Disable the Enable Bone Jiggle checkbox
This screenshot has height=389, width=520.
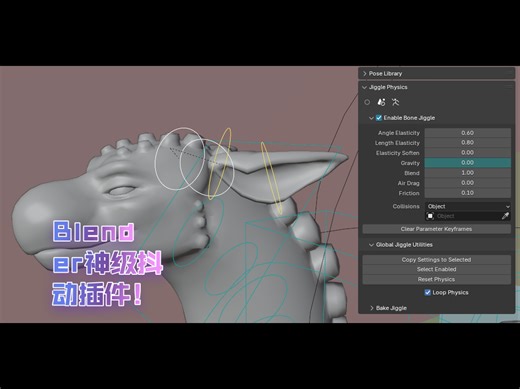pyautogui.click(x=379, y=118)
